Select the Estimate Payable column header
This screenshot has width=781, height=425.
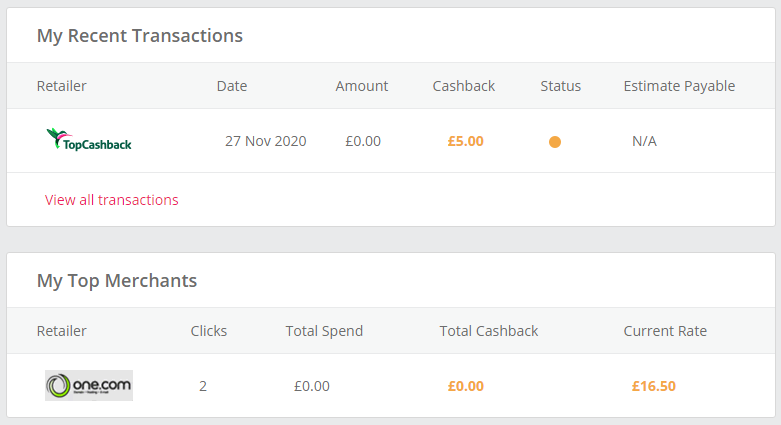point(679,86)
